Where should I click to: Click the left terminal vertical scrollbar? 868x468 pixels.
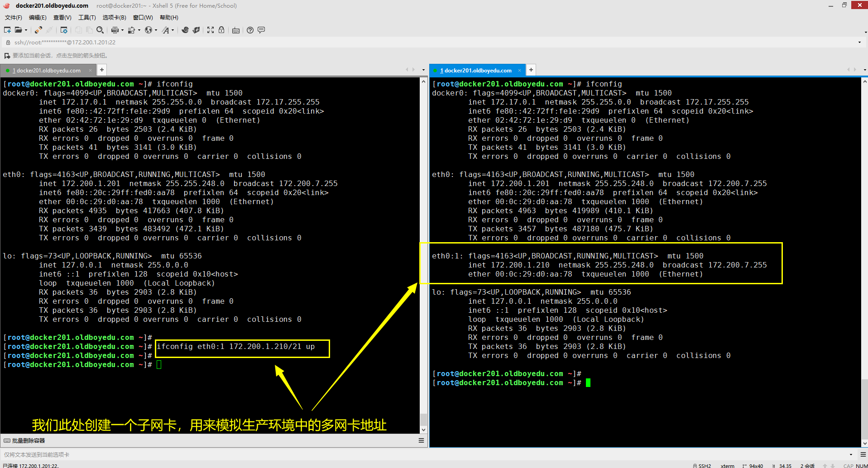pyautogui.click(x=423, y=253)
